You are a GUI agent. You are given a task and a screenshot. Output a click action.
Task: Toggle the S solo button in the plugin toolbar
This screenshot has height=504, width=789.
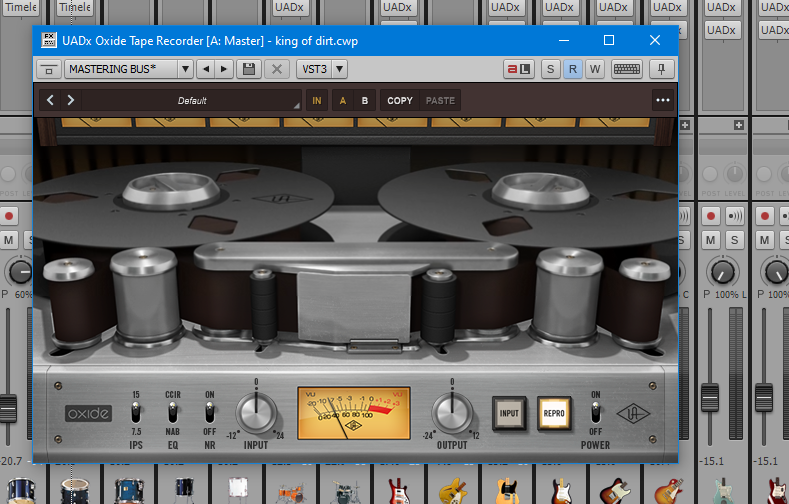(550, 69)
